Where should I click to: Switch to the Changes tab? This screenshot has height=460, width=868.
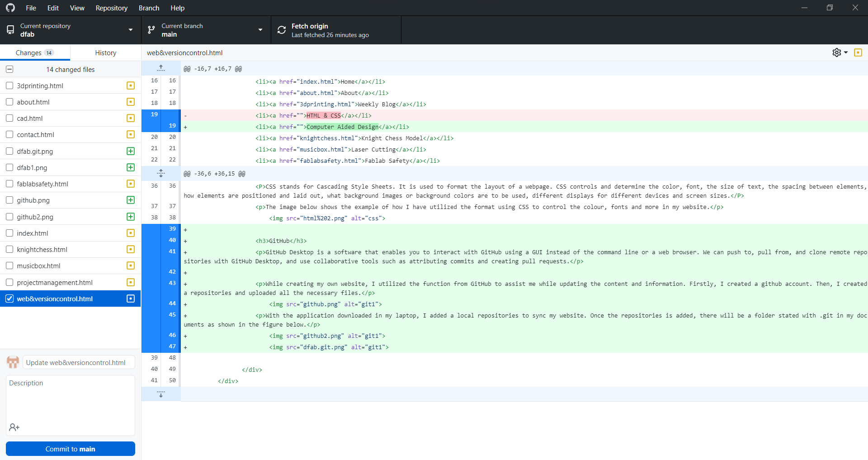(x=35, y=52)
